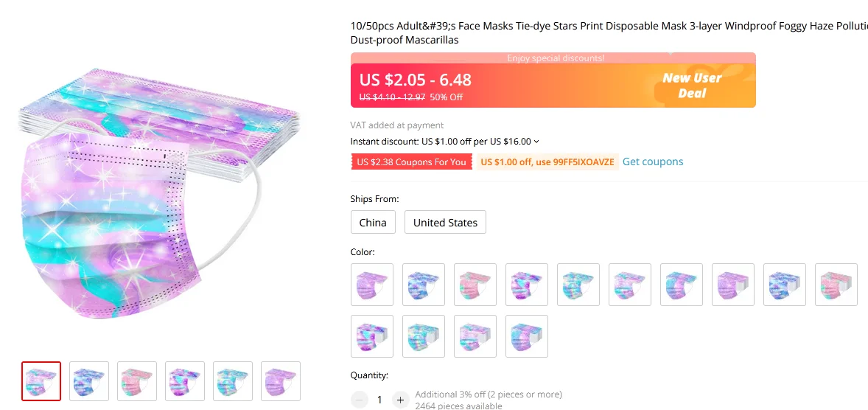The width and height of the screenshot is (868, 410).
Task: Expand the Instant discount details chevron
Action: tap(536, 142)
